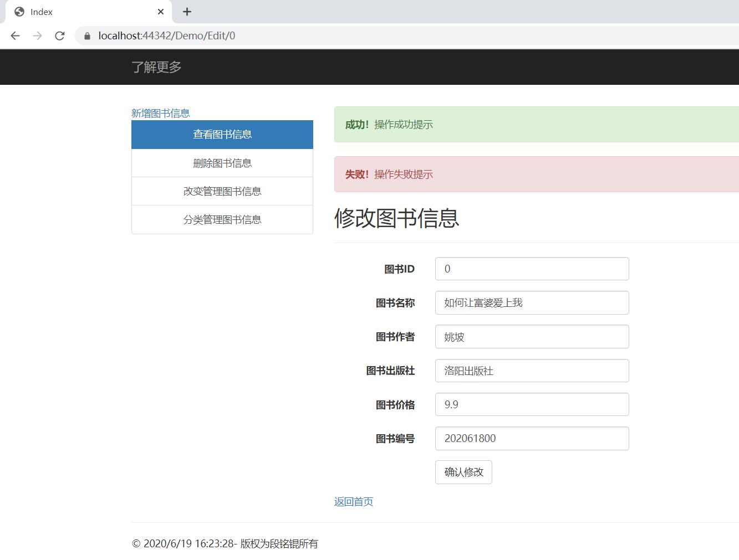Click the address bar URL
The width and height of the screenshot is (739, 560).
point(167,36)
